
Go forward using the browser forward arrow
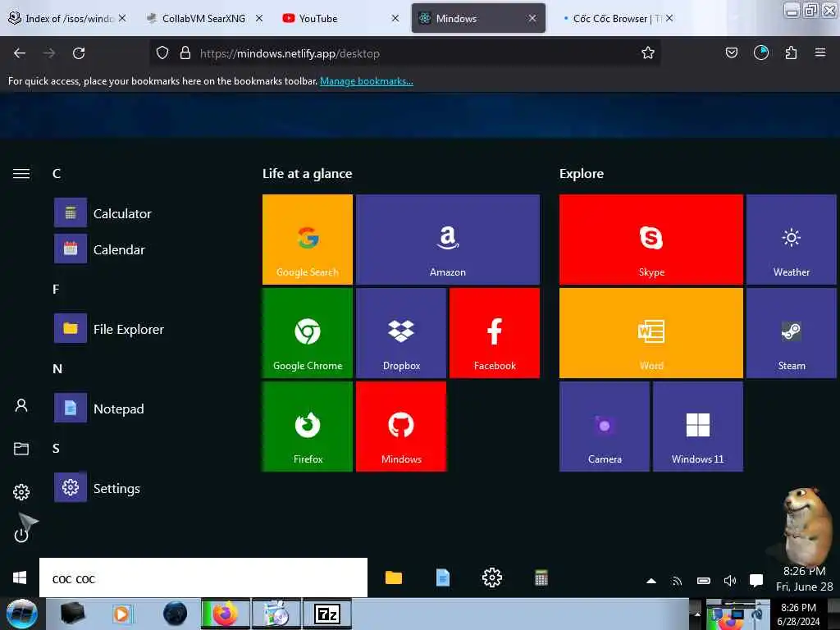tap(49, 53)
